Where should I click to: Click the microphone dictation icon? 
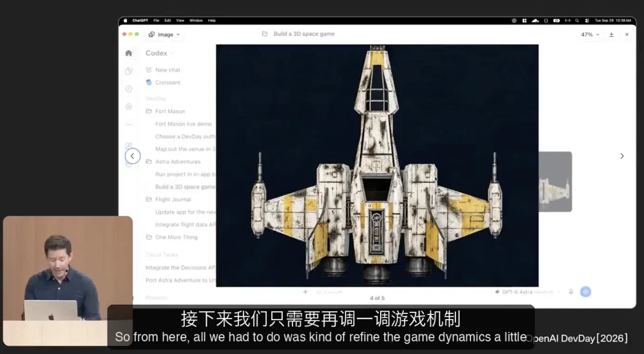571,292
